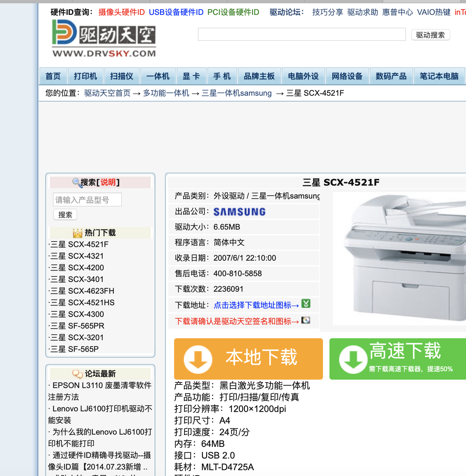466x476 pixels.
Task: Click the chat bubble icon beside 论坛最新
Action: (x=78, y=374)
